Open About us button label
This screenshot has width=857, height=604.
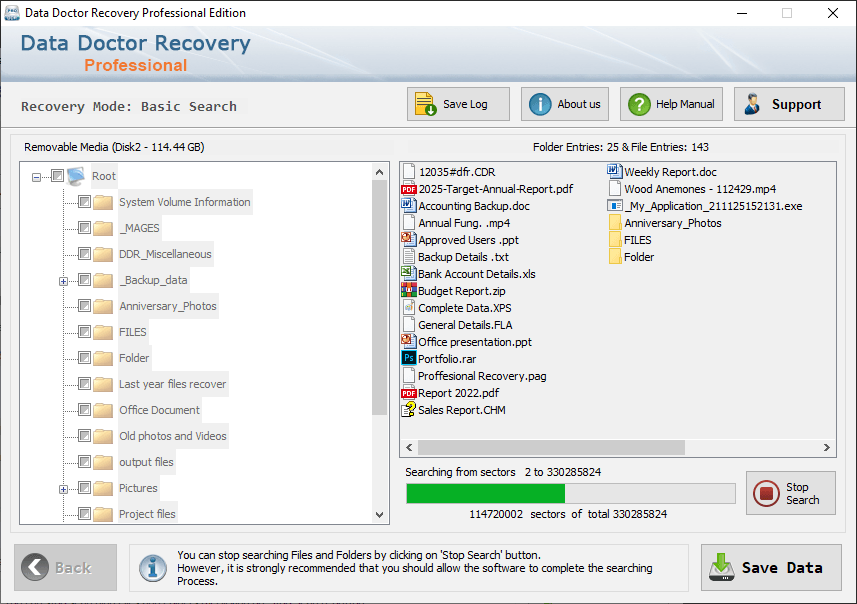[x=579, y=104]
